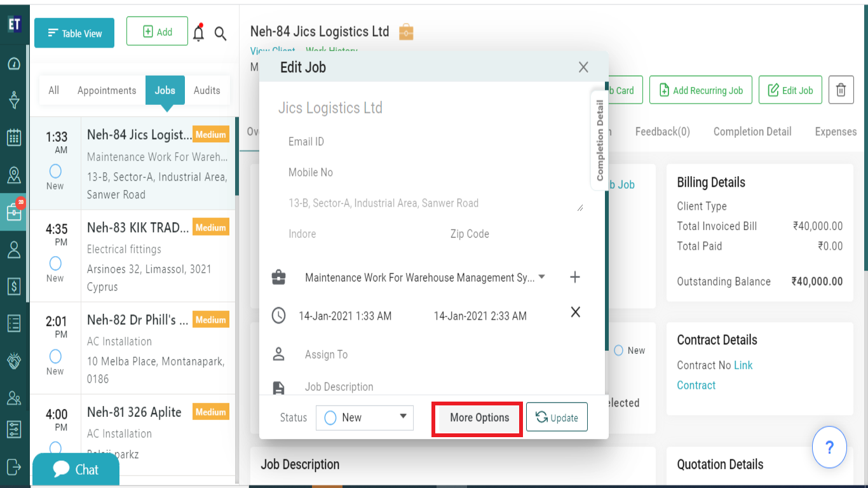Viewport: 868px width, 488px height.
Task: Open the dashboard gauge icon in sidebar
Action: [14, 64]
